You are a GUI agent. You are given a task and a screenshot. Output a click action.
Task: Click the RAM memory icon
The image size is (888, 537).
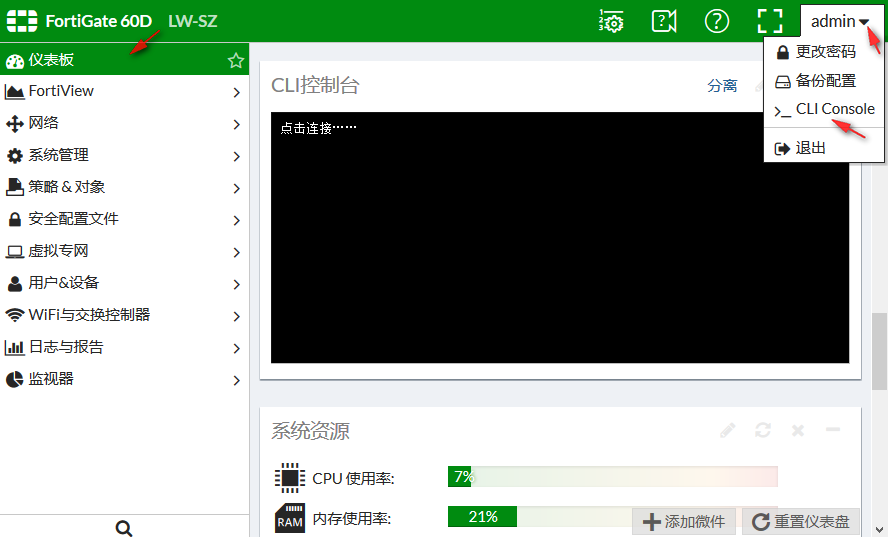click(x=289, y=518)
